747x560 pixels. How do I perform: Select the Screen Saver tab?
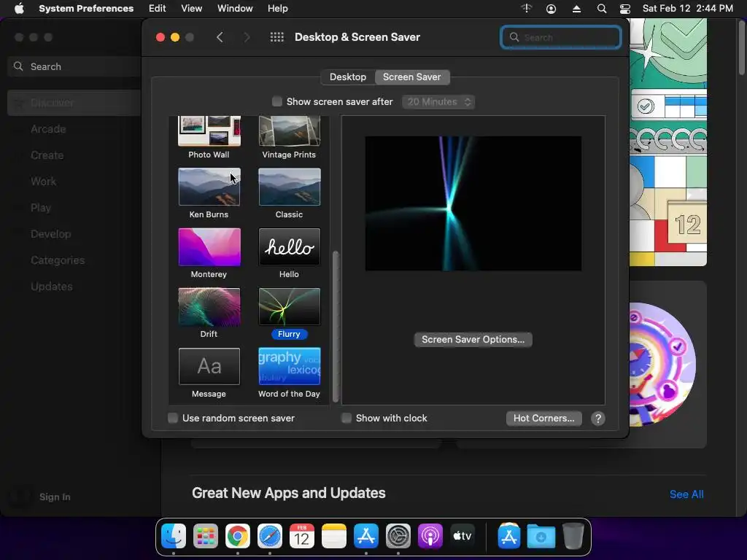[411, 77]
